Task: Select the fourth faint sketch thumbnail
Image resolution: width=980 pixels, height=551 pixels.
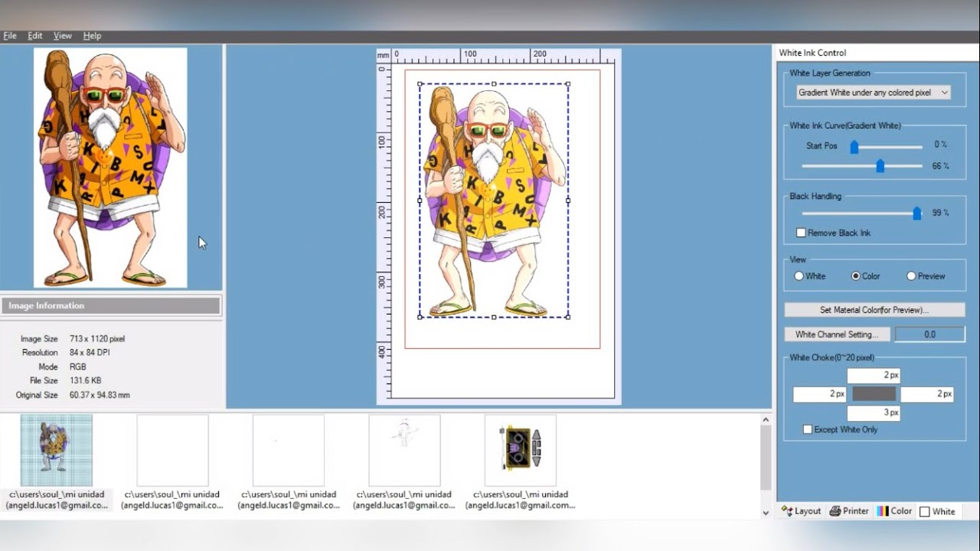Action: pyautogui.click(x=404, y=450)
